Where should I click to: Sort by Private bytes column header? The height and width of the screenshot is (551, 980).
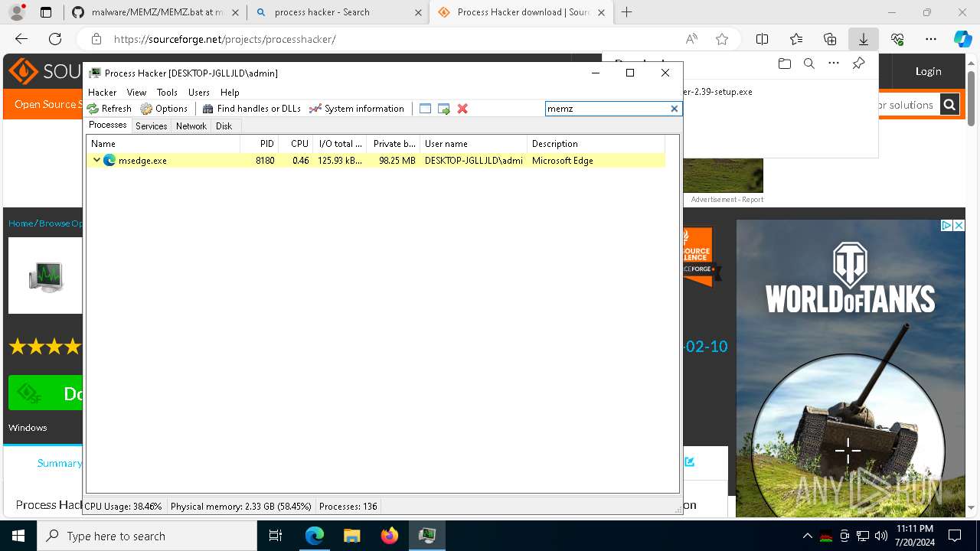(394, 144)
